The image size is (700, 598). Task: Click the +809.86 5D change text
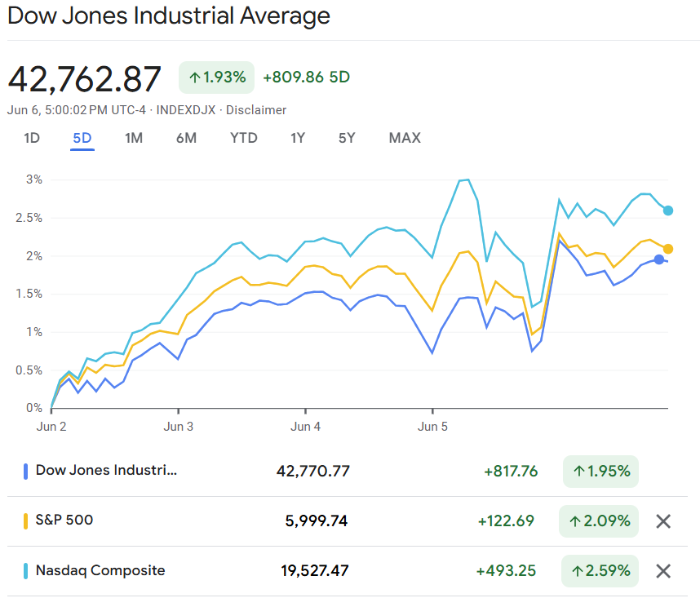(306, 78)
